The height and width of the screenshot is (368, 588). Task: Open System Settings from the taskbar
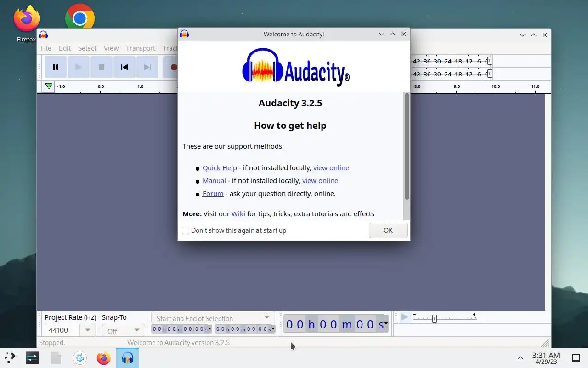[32, 357]
